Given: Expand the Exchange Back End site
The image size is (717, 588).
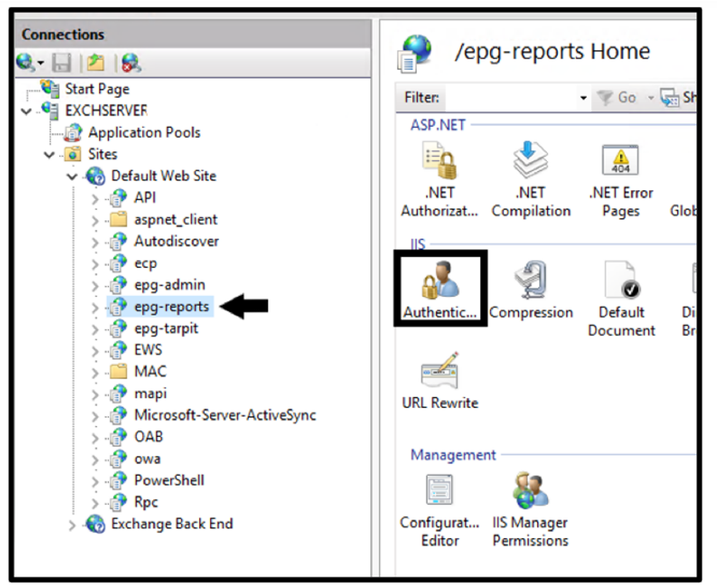Looking at the screenshot, I should point(72,525).
